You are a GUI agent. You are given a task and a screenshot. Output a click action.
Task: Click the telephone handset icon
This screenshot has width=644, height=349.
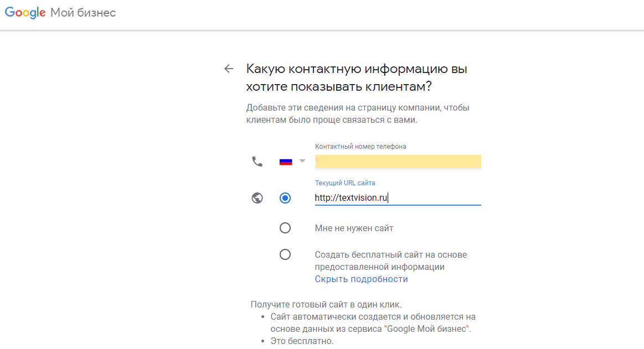click(256, 162)
